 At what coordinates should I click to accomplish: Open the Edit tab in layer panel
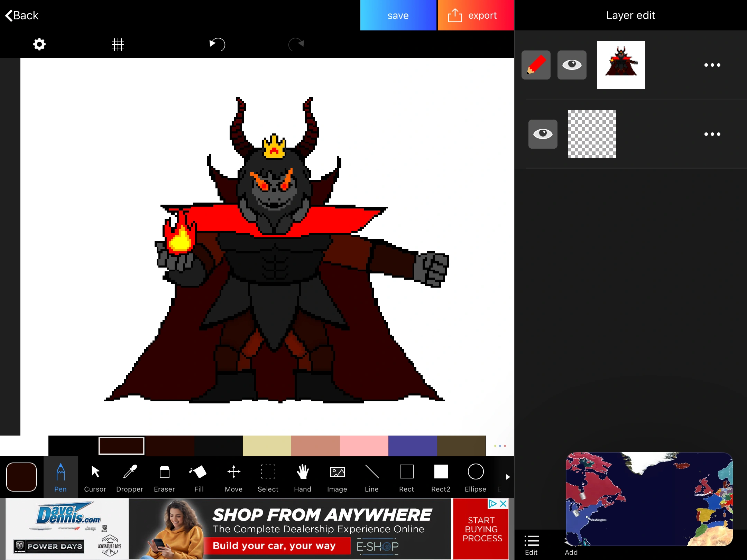pos(531,545)
